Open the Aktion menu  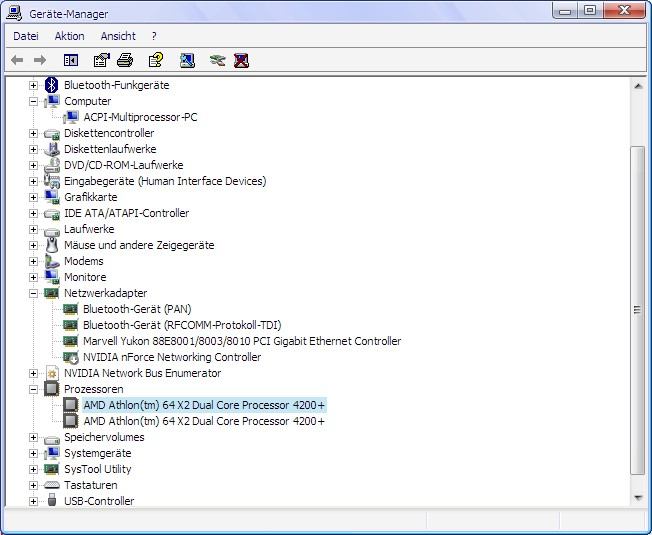tap(69, 36)
